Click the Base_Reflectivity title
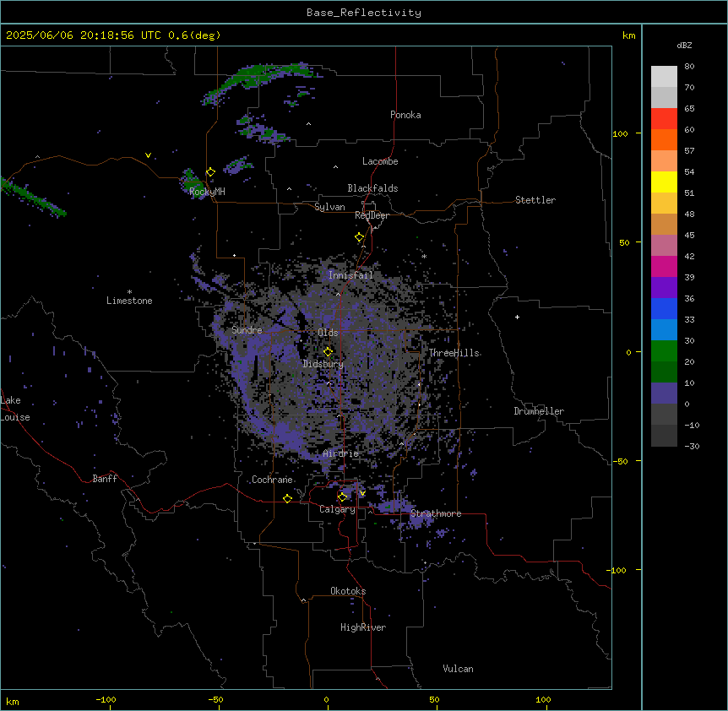The width and height of the screenshot is (728, 711). pyautogui.click(x=364, y=13)
